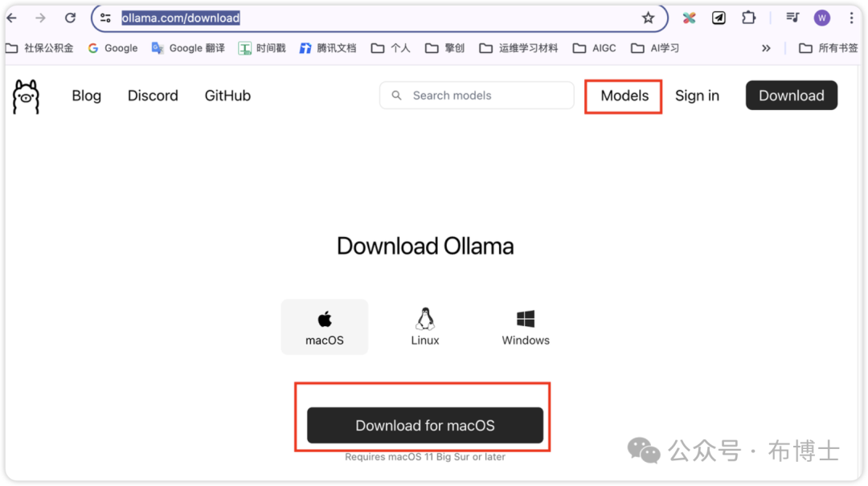
Task: Go forward using the browser forward arrow
Action: (40, 18)
